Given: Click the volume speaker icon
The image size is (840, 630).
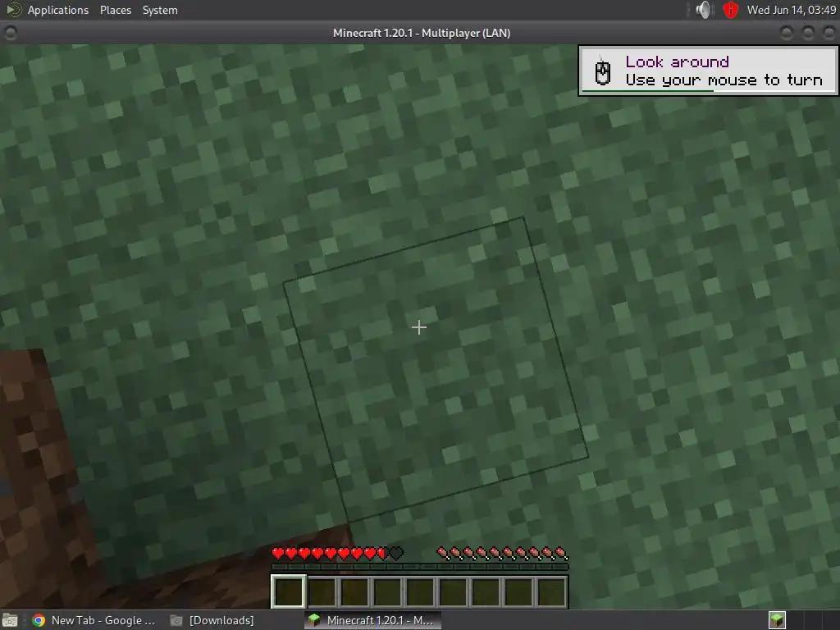Looking at the screenshot, I should (703, 10).
